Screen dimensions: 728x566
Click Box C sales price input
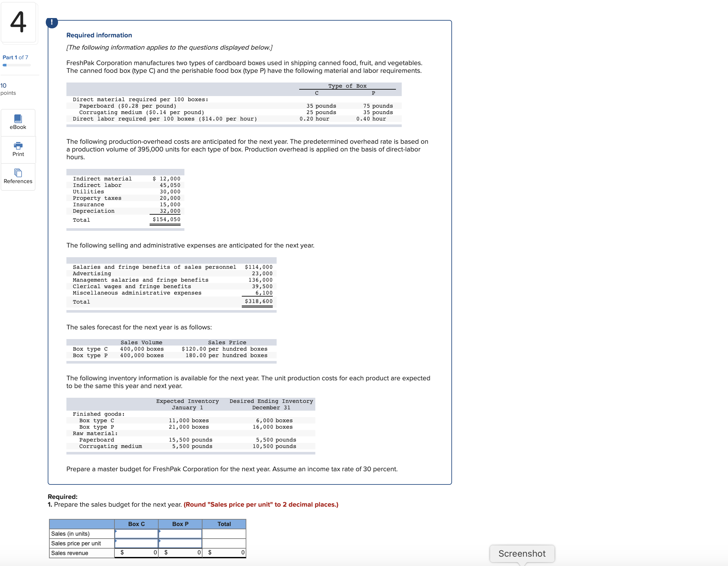tap(136, 543)
